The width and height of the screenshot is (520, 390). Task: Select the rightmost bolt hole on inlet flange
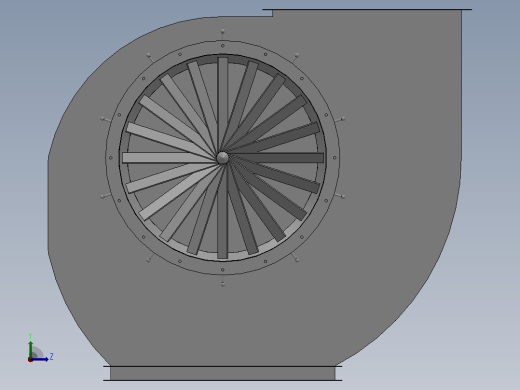pos(335,158)
